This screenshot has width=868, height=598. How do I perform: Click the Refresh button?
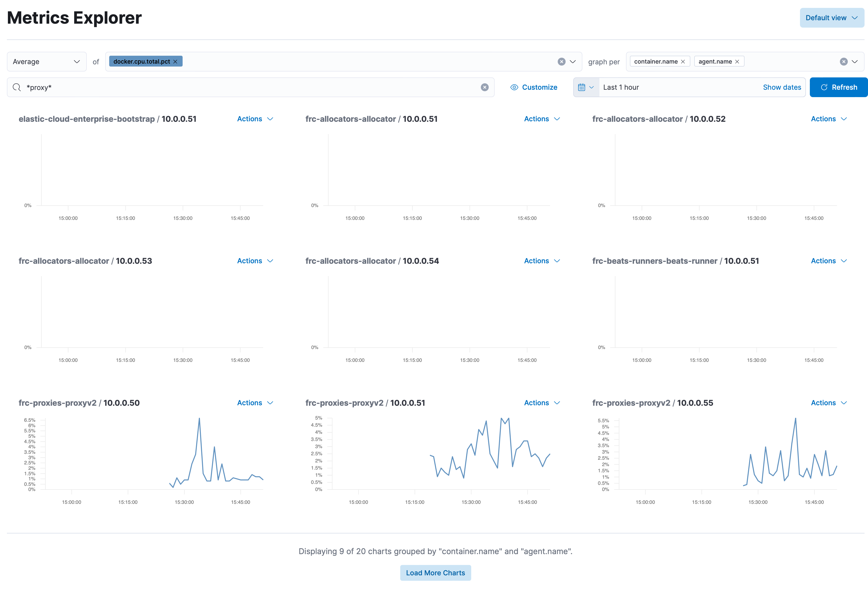(x=838, y=87)
